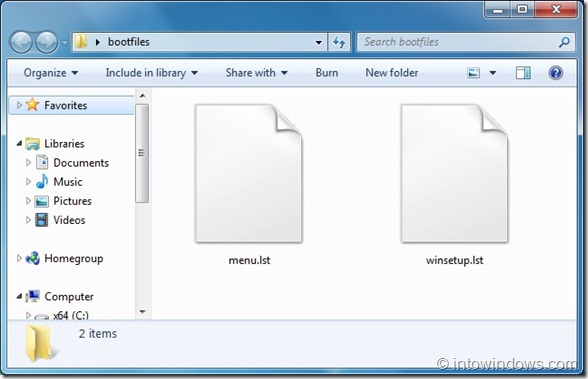Click the Favorites star icon
588x379 pixels.
(x=33, y=105)
